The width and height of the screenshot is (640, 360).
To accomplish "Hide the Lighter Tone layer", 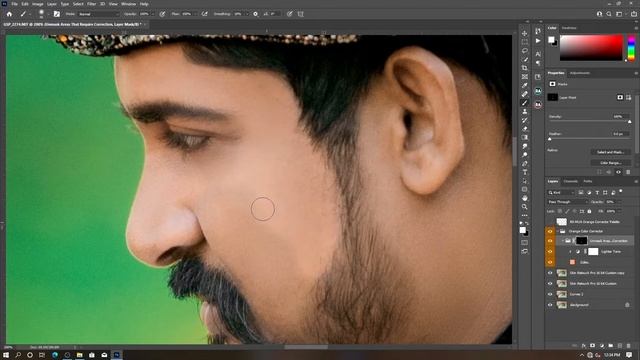I will [550, 251].
